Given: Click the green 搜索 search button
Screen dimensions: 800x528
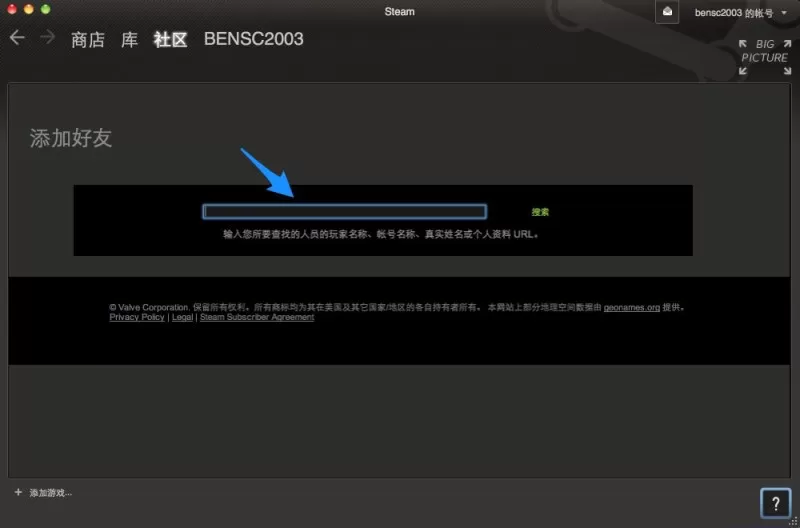Looking at the screenshot, I should pos(540,212).
